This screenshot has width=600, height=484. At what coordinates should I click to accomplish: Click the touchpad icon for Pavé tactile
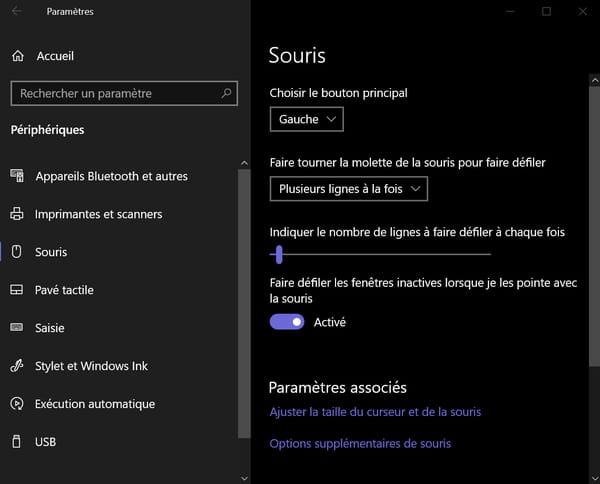[16, 290]
